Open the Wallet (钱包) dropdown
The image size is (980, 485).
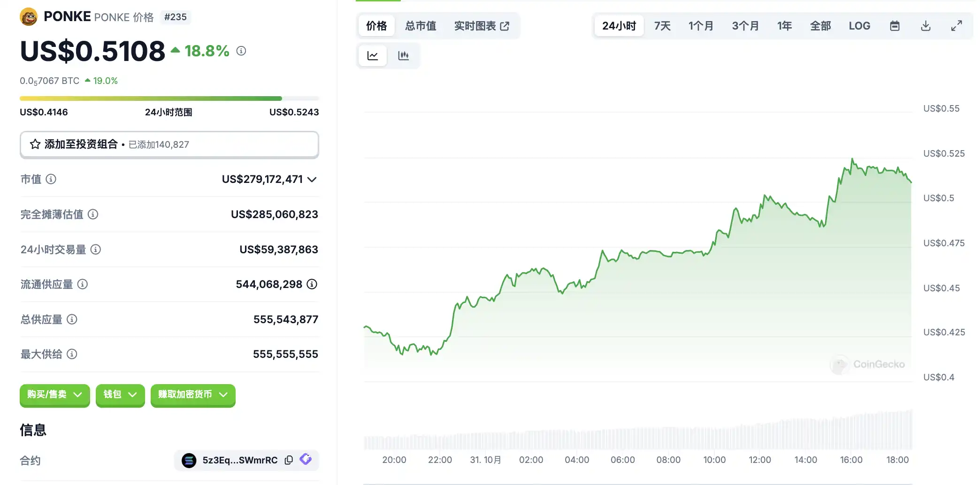click(120, 395)
